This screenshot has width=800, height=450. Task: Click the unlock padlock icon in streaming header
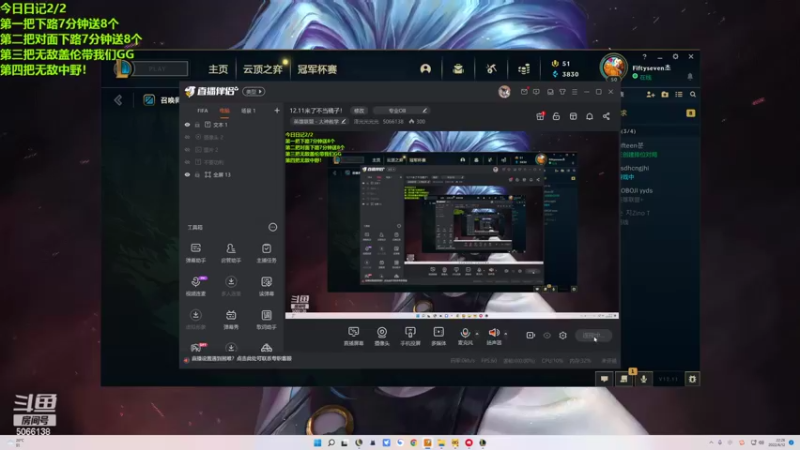tap(556, 116)
